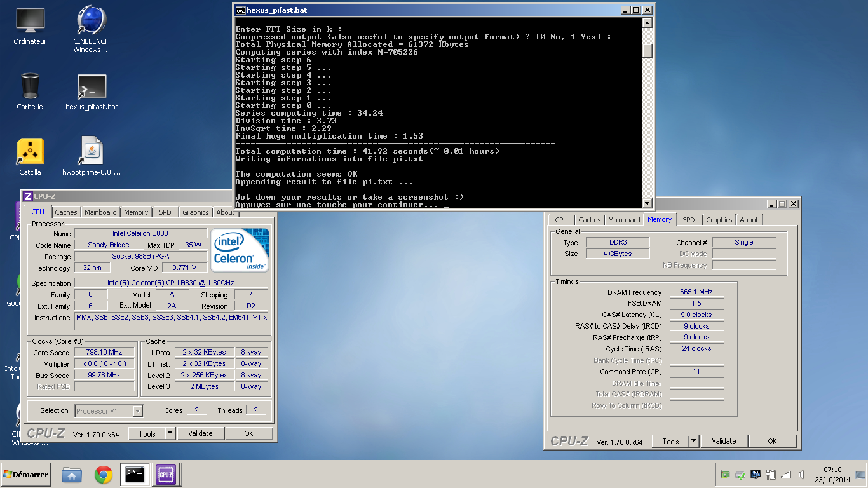
Task: Open Caches tab in the CPU window
Action: 65,212
